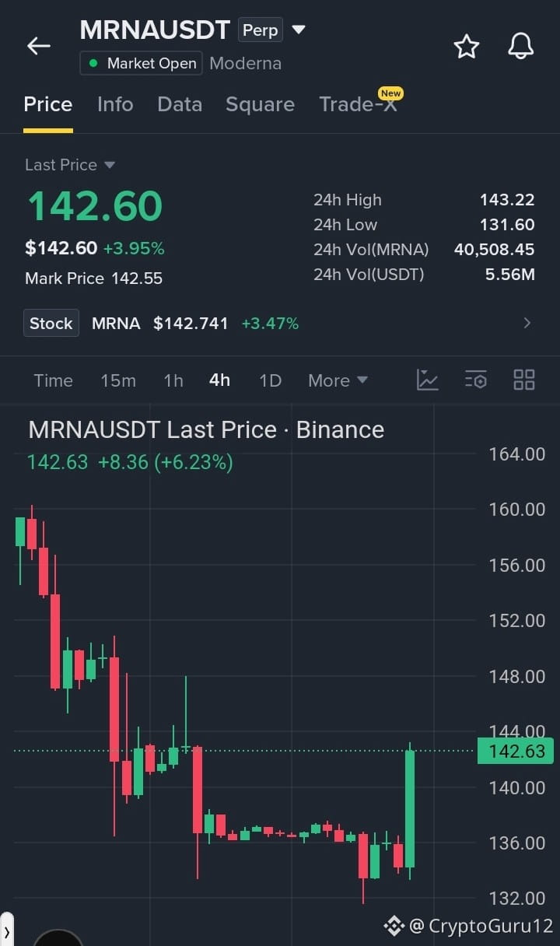This screenshot has height=946, width=560.
Task: Expand the small side handle arrow at bottom left
Action: click(6, 930)
